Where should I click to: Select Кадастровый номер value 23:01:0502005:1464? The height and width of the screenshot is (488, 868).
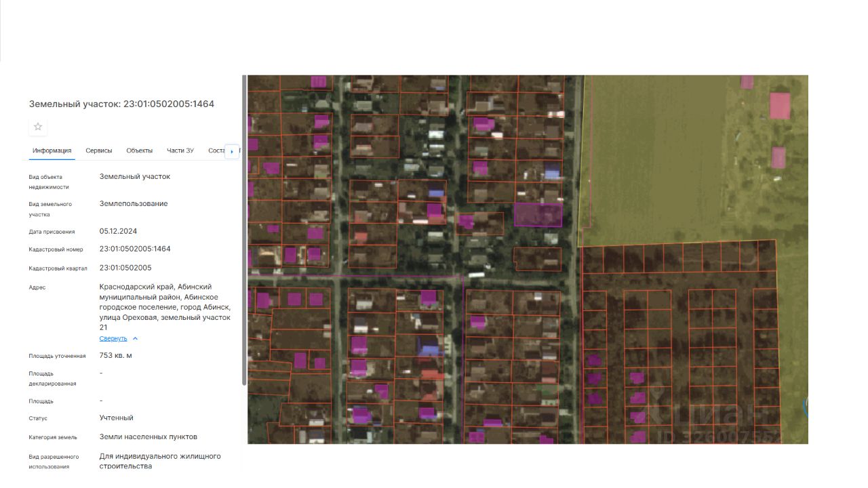point(135,249)
